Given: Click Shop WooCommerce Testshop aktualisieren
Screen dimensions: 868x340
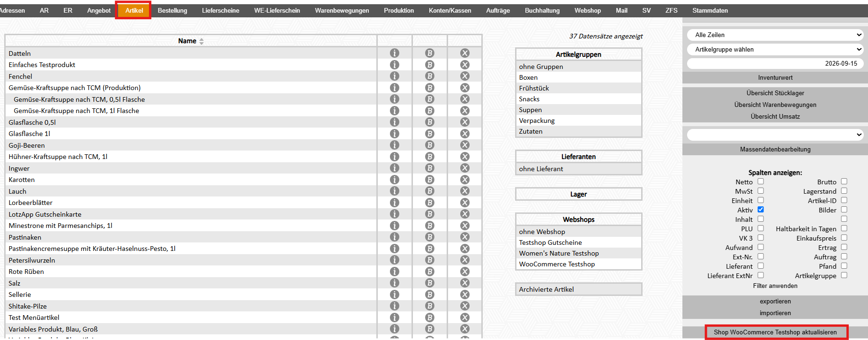Looking at the screenshot, I should (x=775, y=332).
